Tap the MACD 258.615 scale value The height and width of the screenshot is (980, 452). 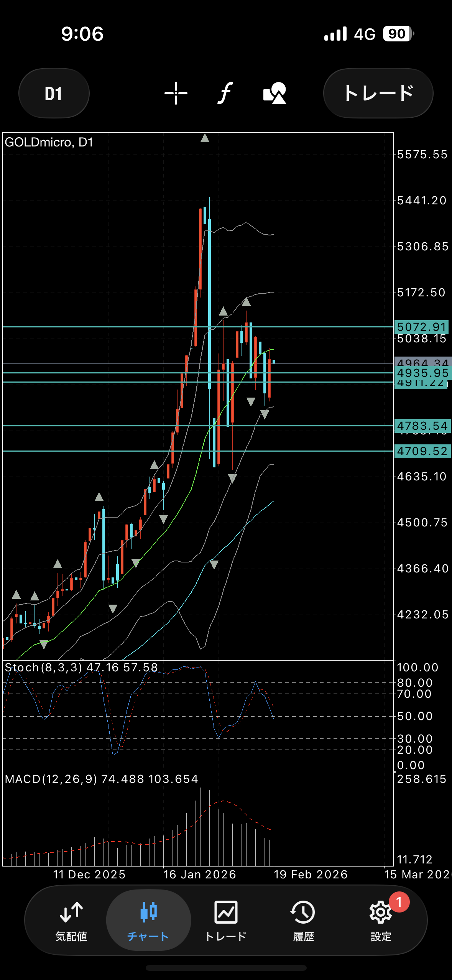(422, 779)
